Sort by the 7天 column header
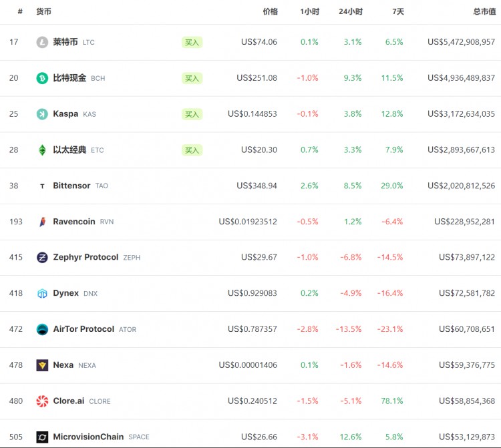The height and width of the screenshot is (448, 501). coord(397,11)
